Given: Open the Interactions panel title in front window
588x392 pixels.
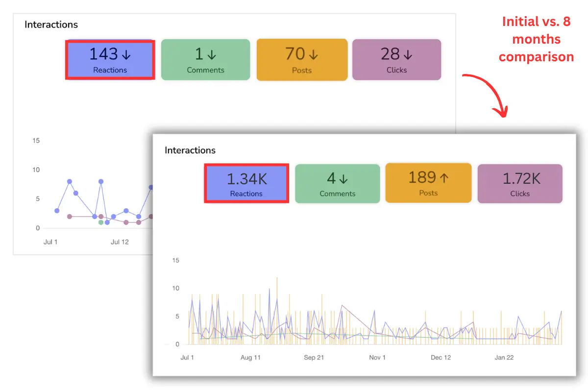Looking at the screenshot, I should point(190,150).
